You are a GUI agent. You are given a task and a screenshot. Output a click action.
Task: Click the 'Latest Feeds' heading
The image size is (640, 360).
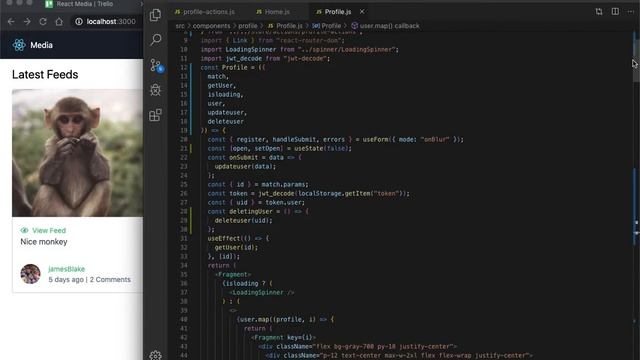click(x=45, y=75)
